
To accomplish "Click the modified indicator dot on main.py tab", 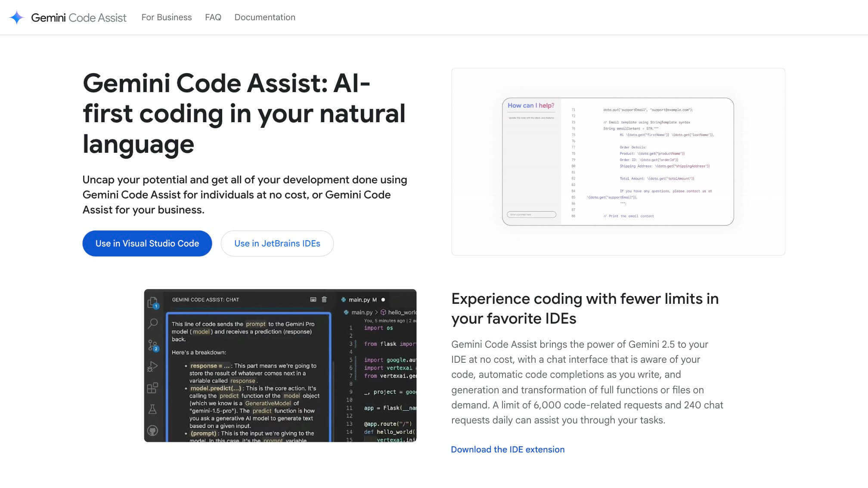I will [x=382, y=300].
